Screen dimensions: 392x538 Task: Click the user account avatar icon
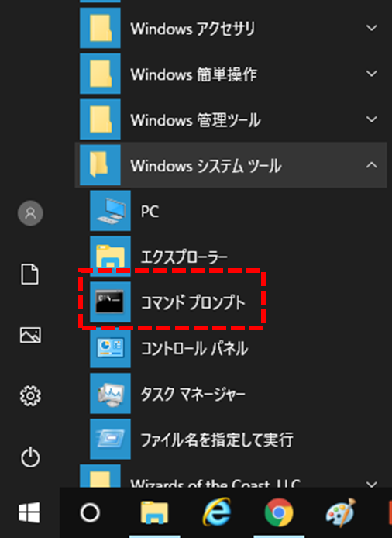pyautogui.click(x=30, y=213)
